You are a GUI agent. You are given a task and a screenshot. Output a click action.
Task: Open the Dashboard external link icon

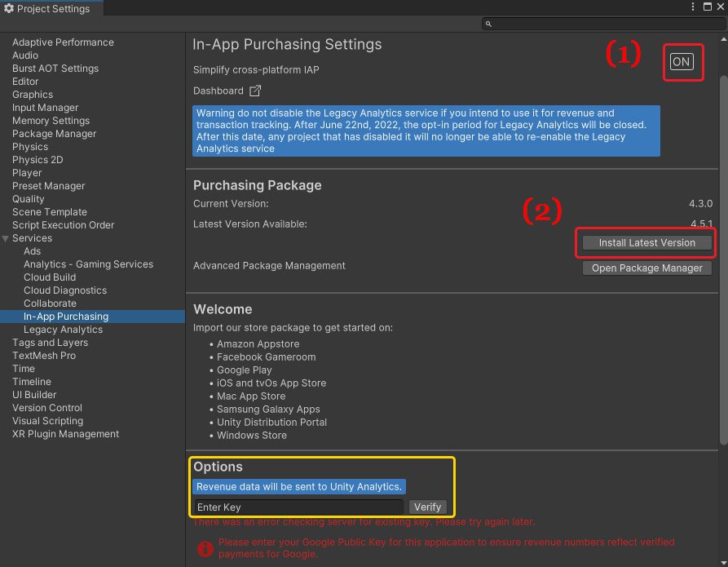click(x=255, y=91)
